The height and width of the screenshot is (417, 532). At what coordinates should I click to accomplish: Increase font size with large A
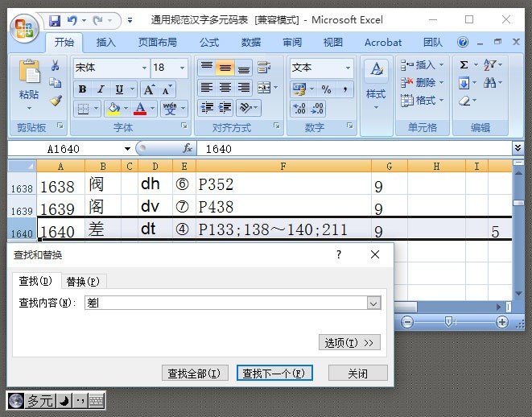click(149, 89)
